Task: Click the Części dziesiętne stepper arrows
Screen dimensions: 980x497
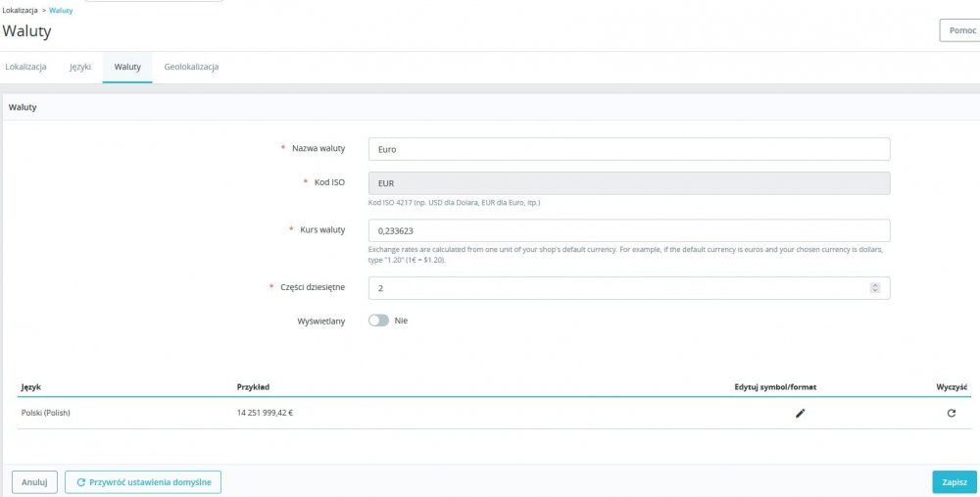Action: tap(874, 288)
